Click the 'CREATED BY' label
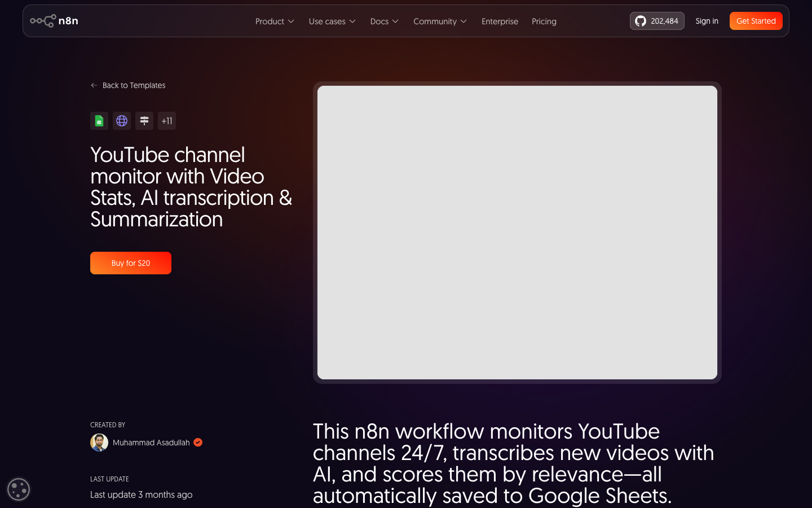The width and height of the screenshot is (812, 508). click(108, 425)
